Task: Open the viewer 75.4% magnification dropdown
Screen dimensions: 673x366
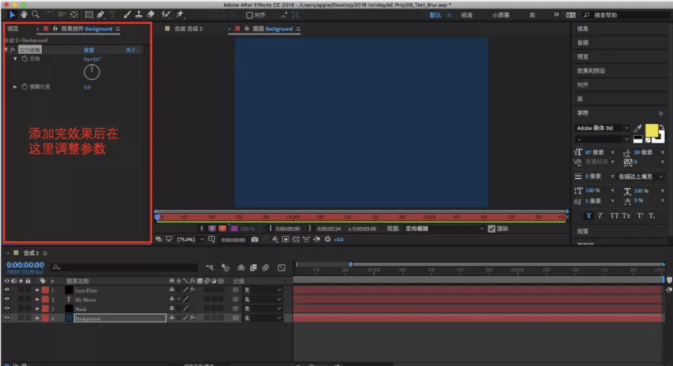Action: tap(190, 239)
